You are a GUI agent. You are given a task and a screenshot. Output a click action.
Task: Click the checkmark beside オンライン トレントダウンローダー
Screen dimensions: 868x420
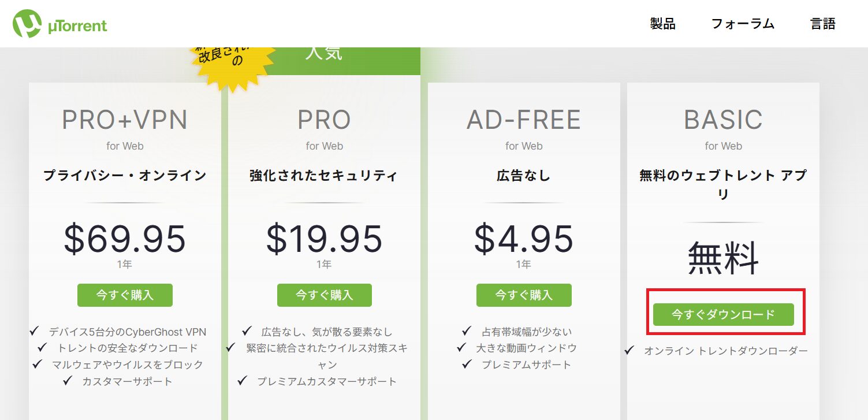(630, 350)
